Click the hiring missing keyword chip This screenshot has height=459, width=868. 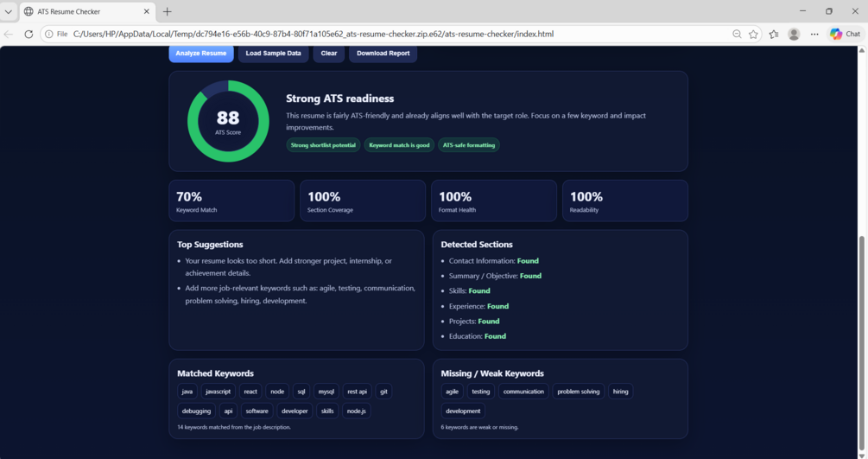(620, 392)
